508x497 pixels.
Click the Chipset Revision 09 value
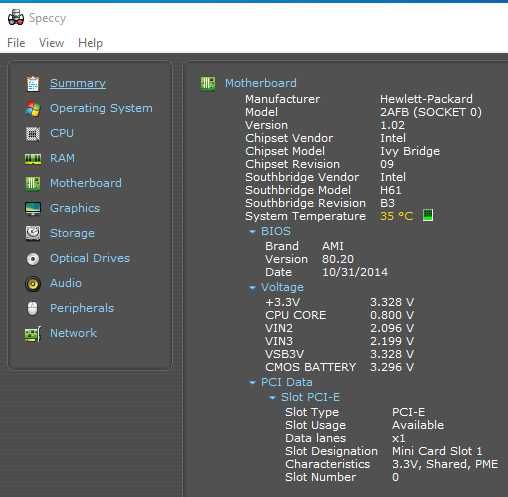tap(387, 164)
